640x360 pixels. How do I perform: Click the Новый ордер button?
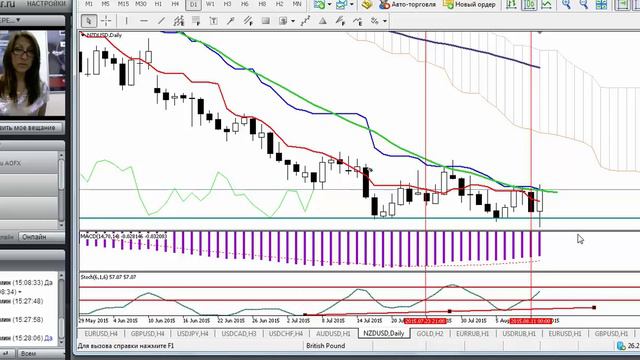tap(470, 5)
